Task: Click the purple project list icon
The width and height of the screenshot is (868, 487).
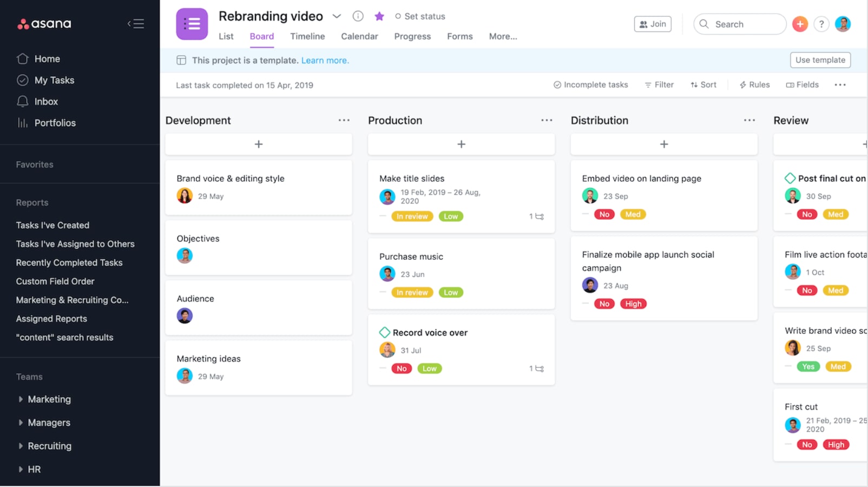Action: click(192, 24)
